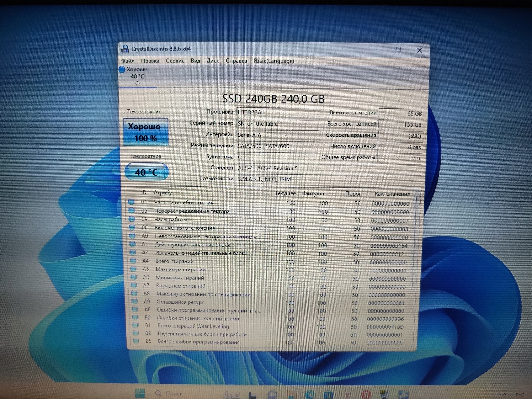Open the Язык(Language) menu
Image resolution: width=532 pixels, height=399 pixels.
tap(273, 61)
